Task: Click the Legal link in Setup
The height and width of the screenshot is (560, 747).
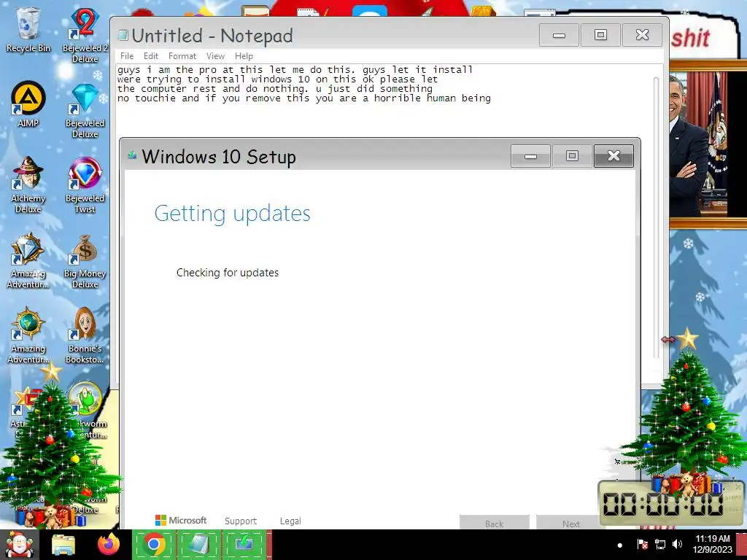Action: pos(290,521)
